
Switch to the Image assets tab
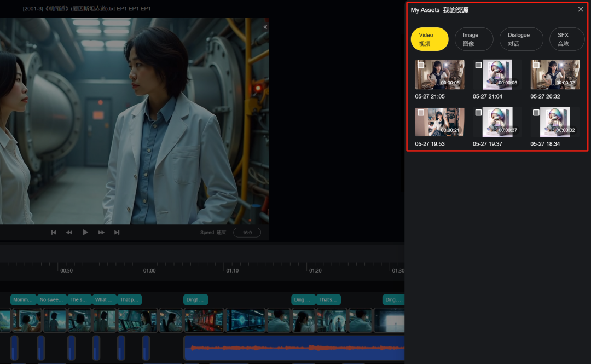474,39
